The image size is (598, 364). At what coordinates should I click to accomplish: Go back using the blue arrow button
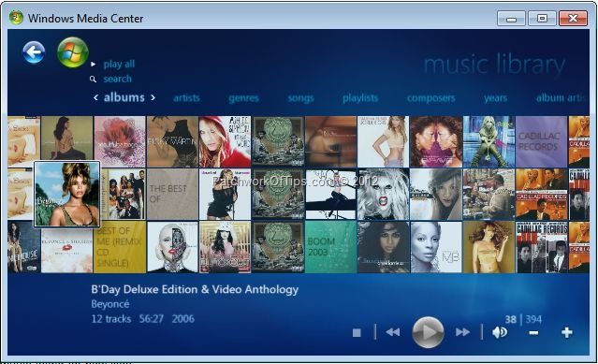34,52
